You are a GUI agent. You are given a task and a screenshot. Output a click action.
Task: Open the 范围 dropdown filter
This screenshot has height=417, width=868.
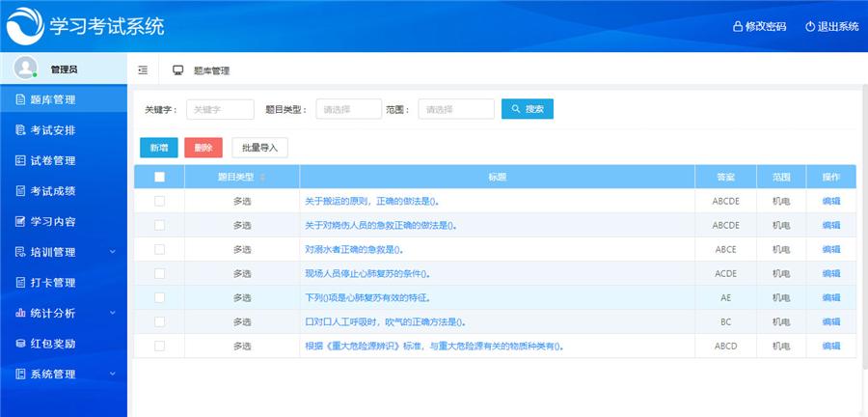pos(455,109)
